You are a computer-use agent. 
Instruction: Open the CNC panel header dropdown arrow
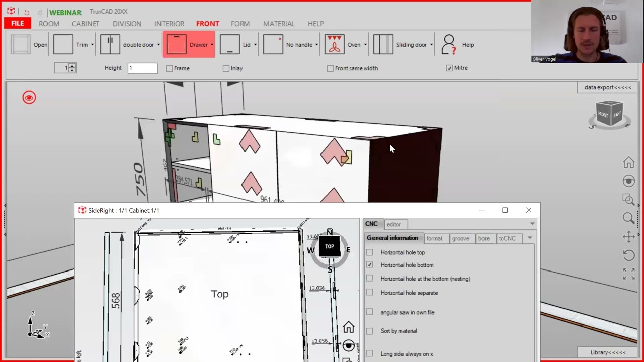(x=532, y=224)
